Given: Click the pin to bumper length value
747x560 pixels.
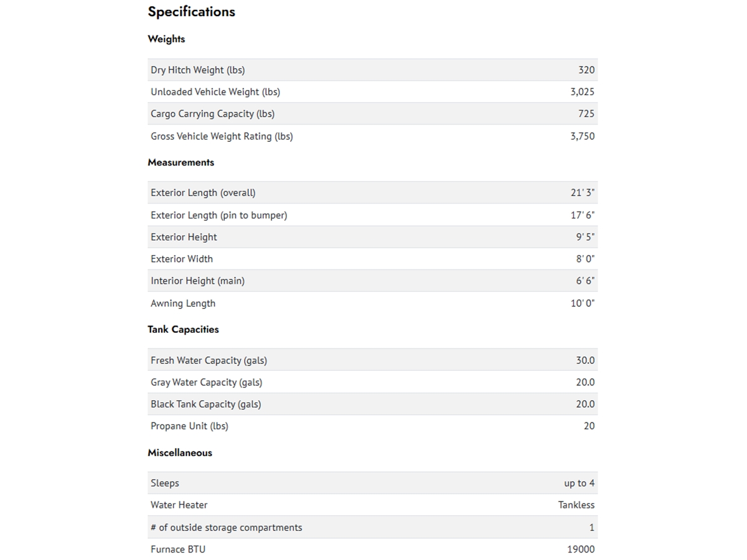Looking at the screenshot, I should pyautogui.click(x=583, y=215).
